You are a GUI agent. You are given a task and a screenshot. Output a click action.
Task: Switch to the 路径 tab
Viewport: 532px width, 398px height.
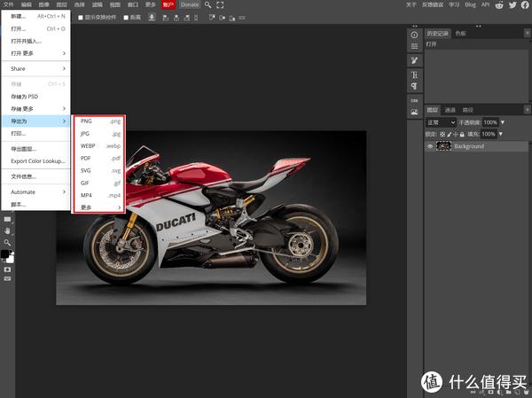tap(467, 110)
